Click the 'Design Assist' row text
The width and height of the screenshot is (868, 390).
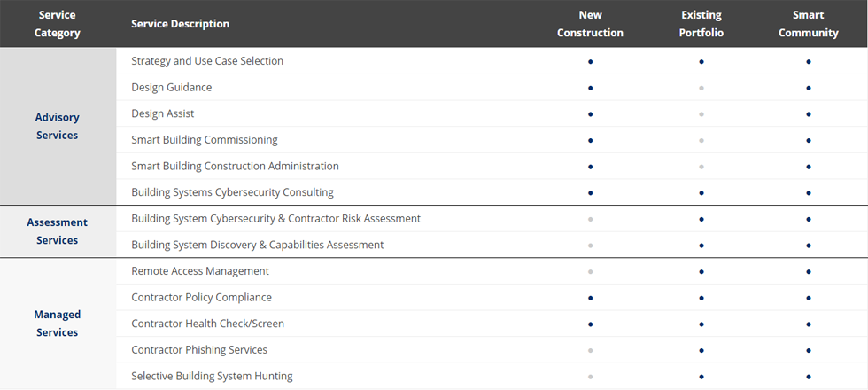coord(162,113)
